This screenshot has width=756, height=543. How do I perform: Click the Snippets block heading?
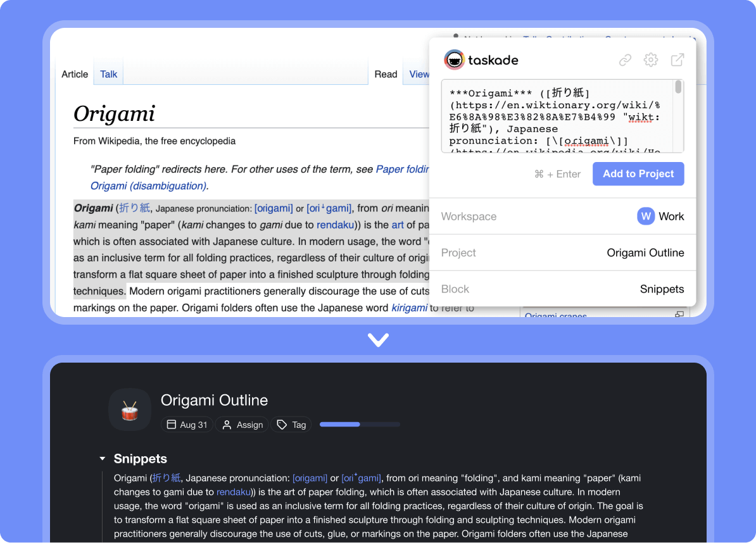[141, 459]
